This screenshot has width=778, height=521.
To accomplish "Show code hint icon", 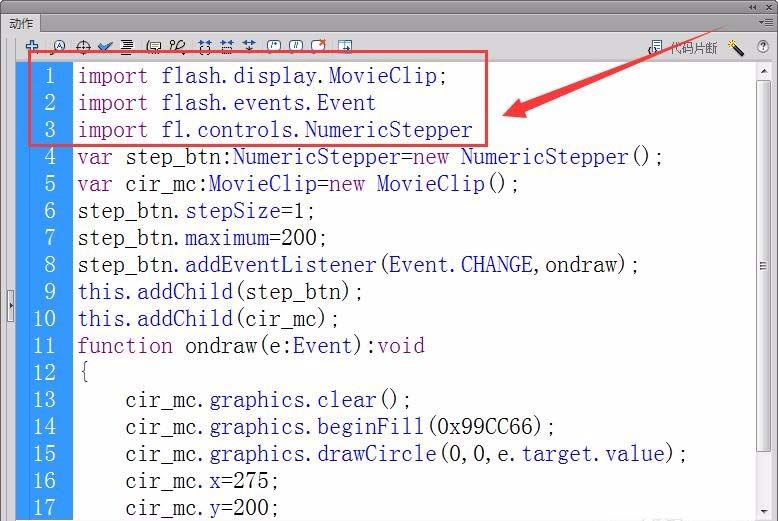I will [153, 47].
